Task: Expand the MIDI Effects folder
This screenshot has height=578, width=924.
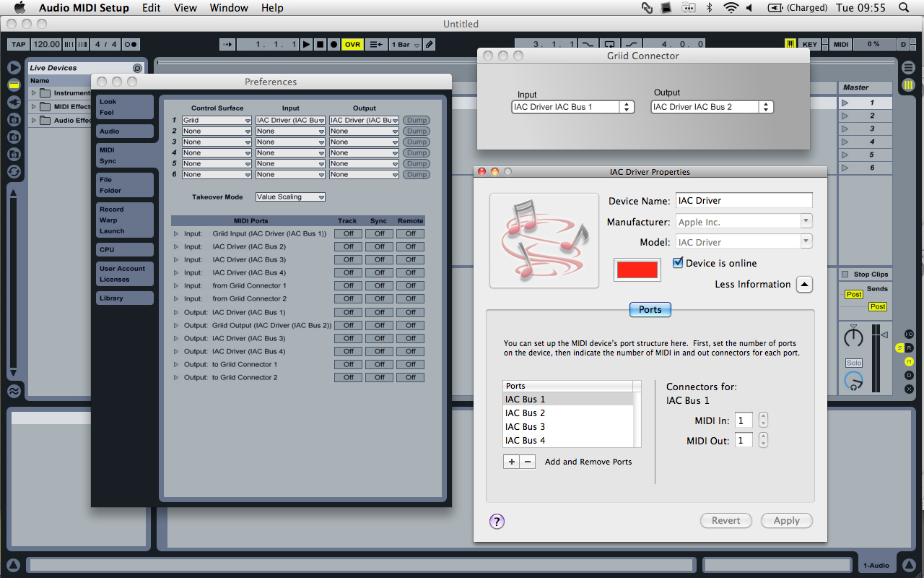Action: 33,107
